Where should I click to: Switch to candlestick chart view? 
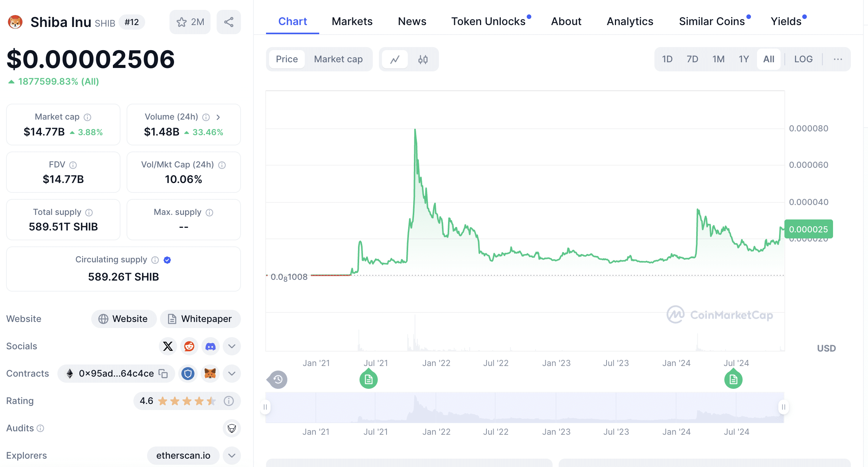click(x=423, y=59)
